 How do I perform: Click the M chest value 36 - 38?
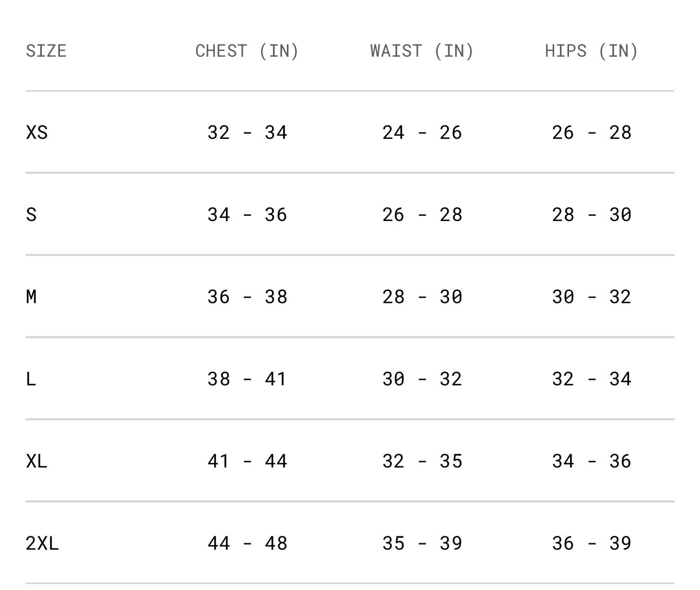coord(247,297)
